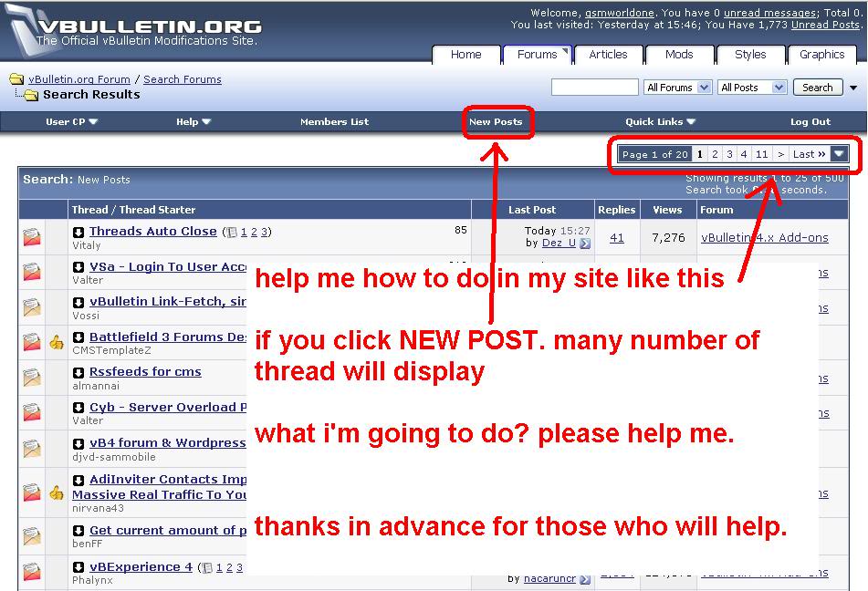Click the download arrow icon before AdiInviter Contacts
The height and width of the screenshot is (591, 868).
pos(78,480)
